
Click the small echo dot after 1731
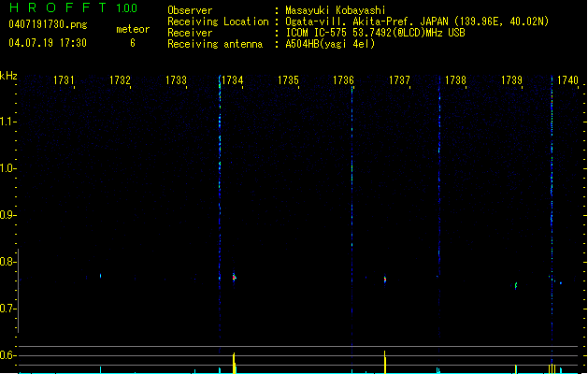(x=101, y=276)
